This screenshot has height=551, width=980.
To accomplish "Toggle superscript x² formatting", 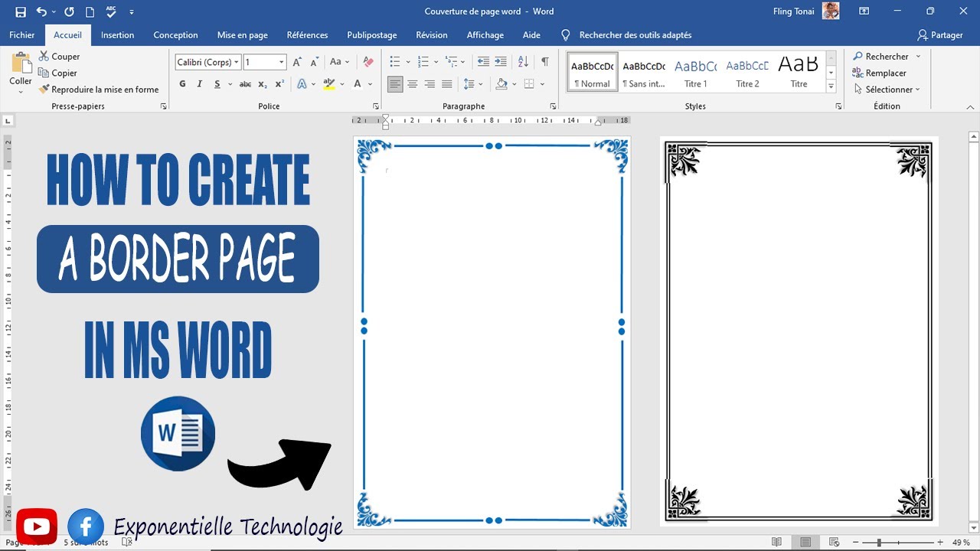I will point(279,84).
